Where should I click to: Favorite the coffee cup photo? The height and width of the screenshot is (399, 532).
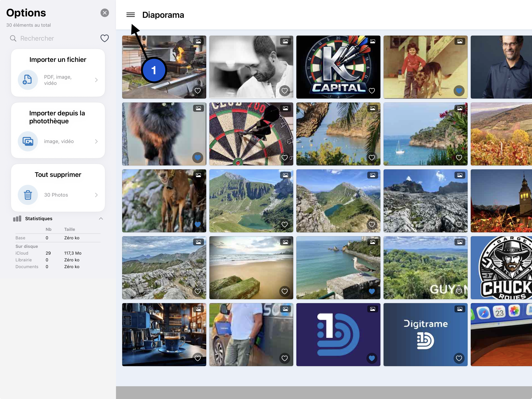pos(197,358)
